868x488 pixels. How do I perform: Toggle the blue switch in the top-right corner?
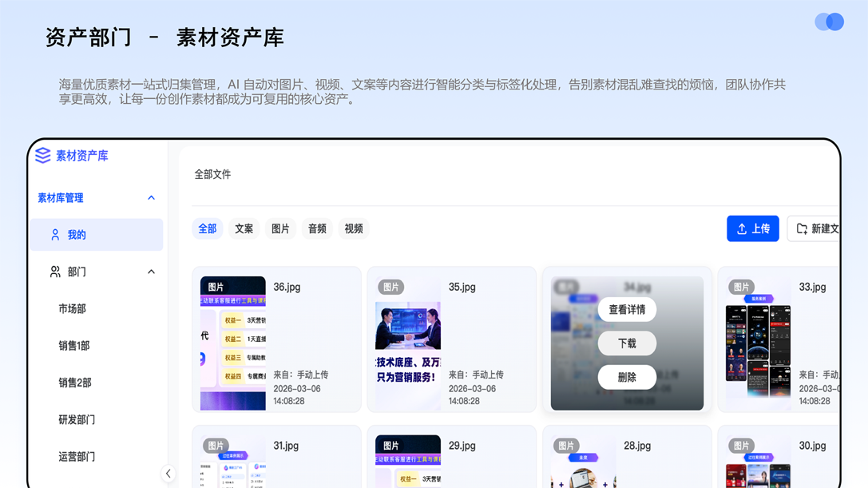coord(829,22)
